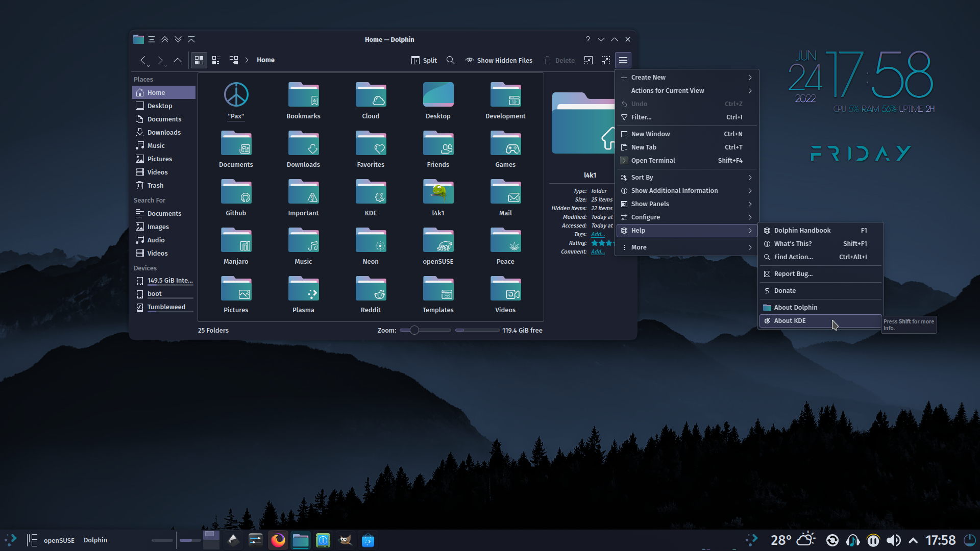Open the Templates folder
Image resolution: width=980 pixels, height=551 pixels.
click(438, 294)
